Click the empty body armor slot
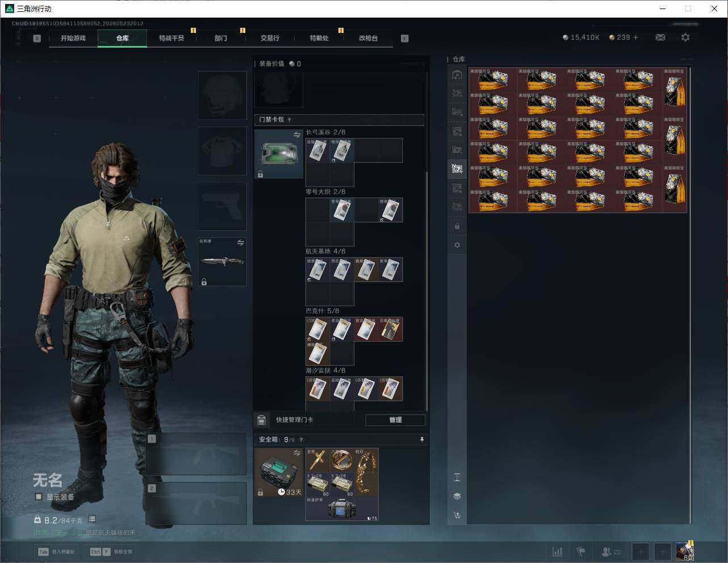Screen dimensions: 728x563 222,150
